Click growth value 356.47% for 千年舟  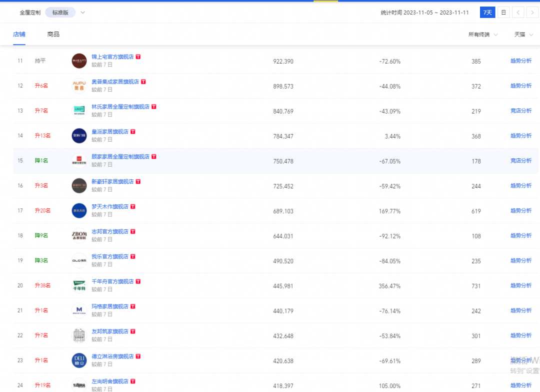click(x=389, y=286)
